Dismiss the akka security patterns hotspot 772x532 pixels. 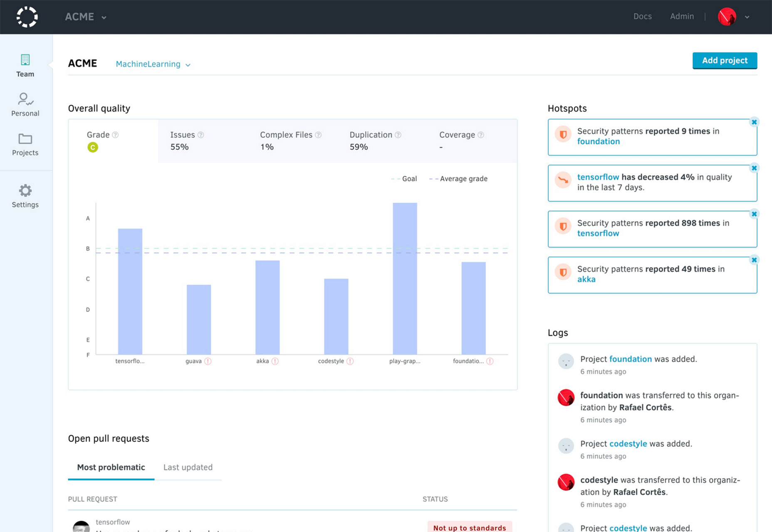[x=754, y=260]
